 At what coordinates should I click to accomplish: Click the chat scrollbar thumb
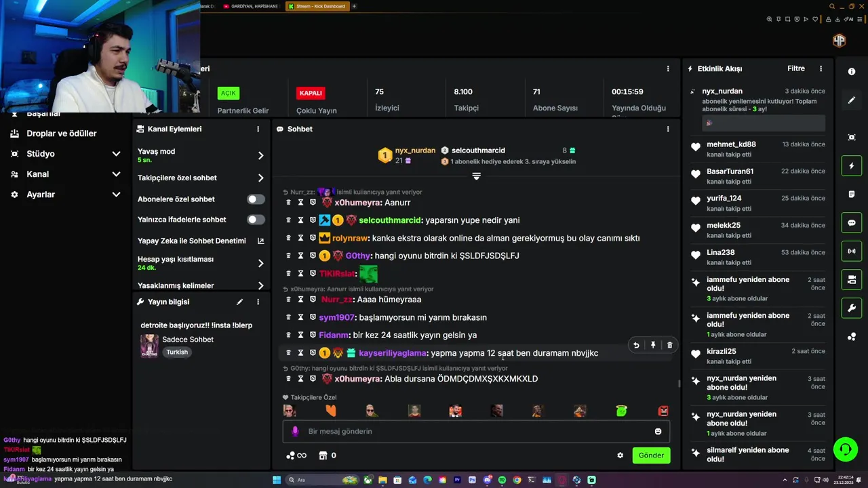coord(679,384)
